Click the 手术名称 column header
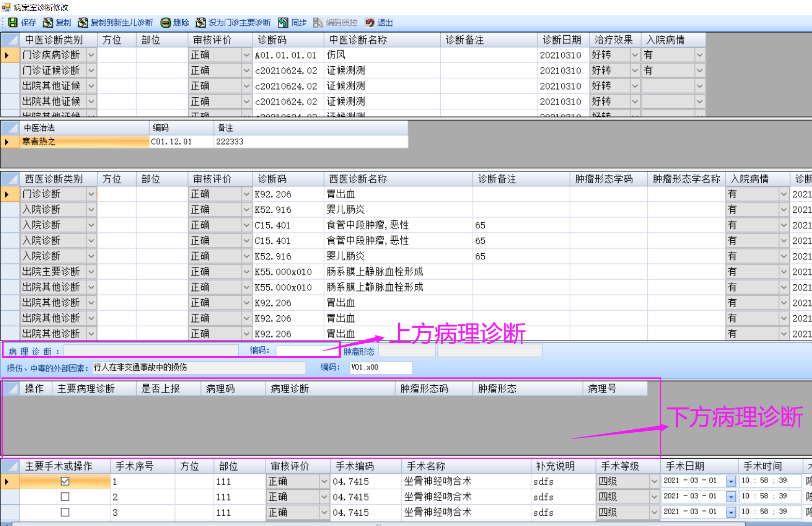Image resolution: width=812 pixels, height=526 pixels. click(x=466, y=466)
